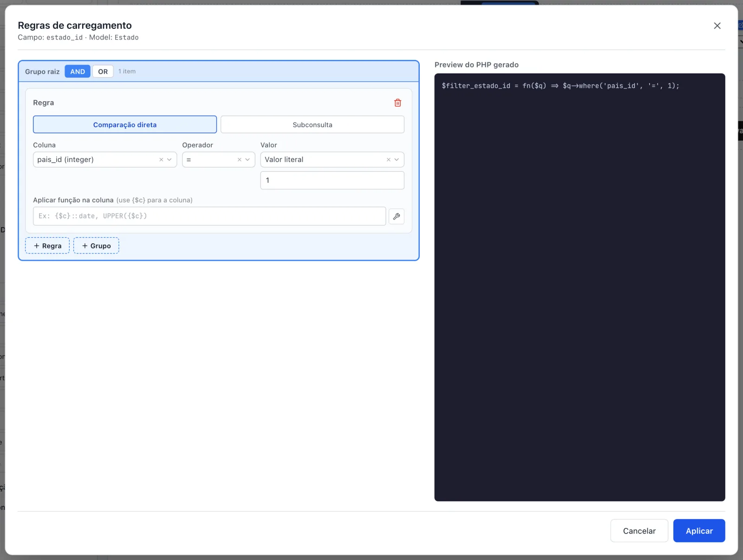Select Comparação direta mode

pos(125,124)
